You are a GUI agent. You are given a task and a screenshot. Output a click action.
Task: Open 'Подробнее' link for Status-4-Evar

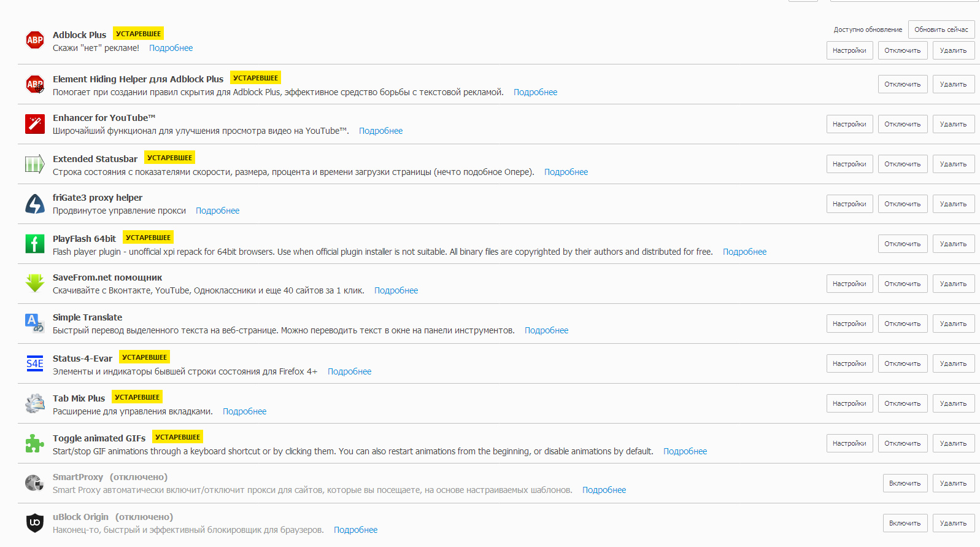pos(350,371)
